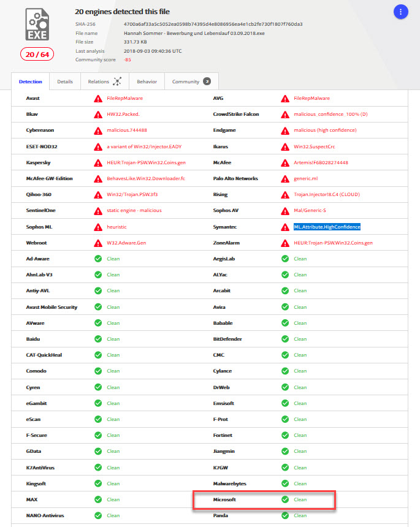Open the Relations graph icon

point(117,82)
